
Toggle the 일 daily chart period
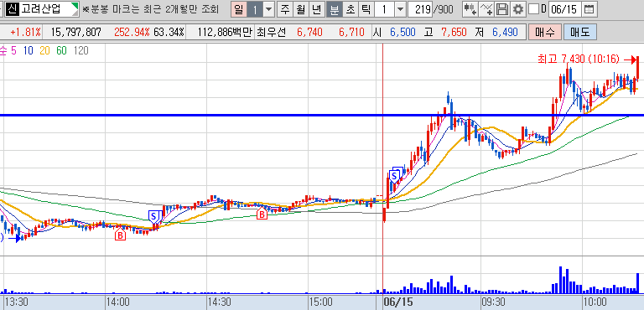239,9
